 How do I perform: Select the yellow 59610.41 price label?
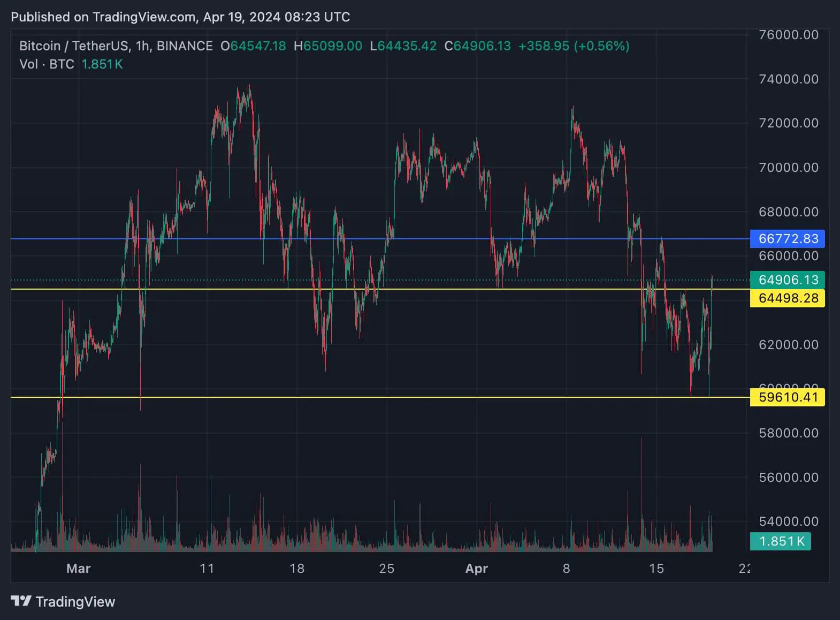click(x=788, y=397)
